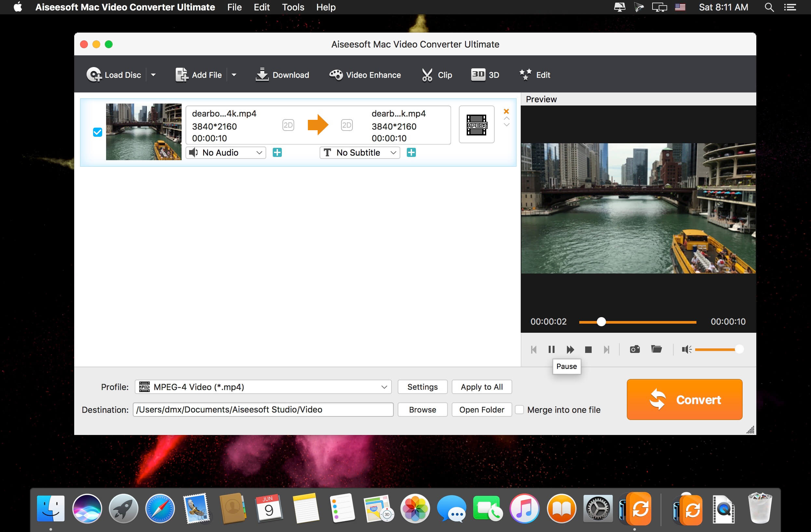Expand the Profile format dropdown
811x532 pixels.
click(384, 387)
